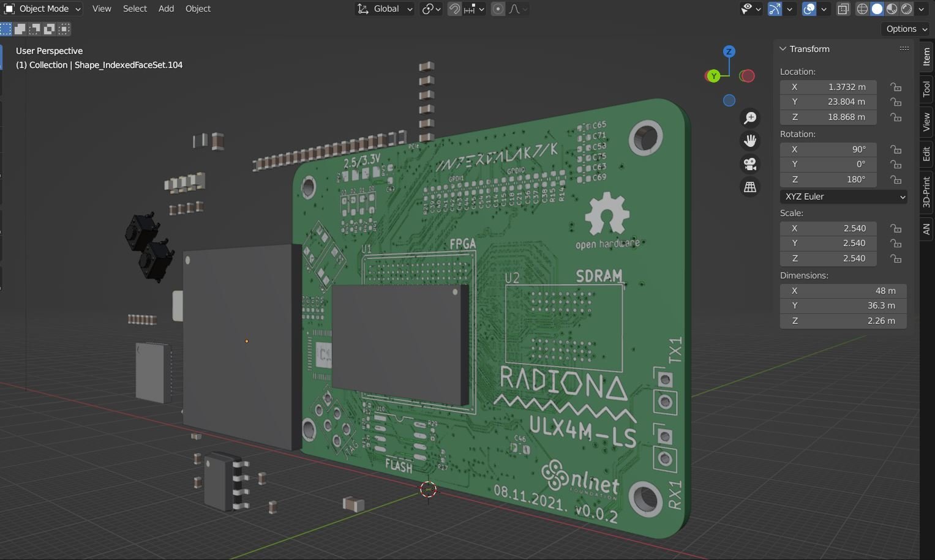Viewport: 935px width, 560px height.
Task: Open the Select menu
Action: coord(135,9)
